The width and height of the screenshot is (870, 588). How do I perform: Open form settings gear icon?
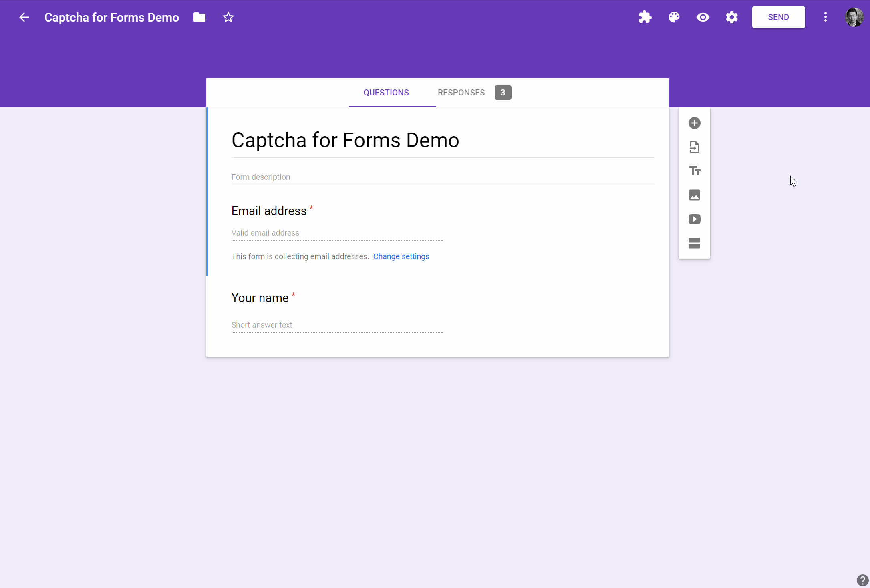pos(732,17)
